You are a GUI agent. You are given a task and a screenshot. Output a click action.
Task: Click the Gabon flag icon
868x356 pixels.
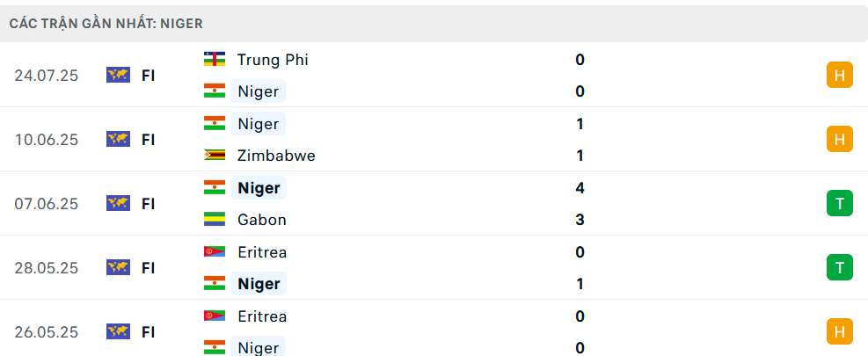tap(215, 220)
